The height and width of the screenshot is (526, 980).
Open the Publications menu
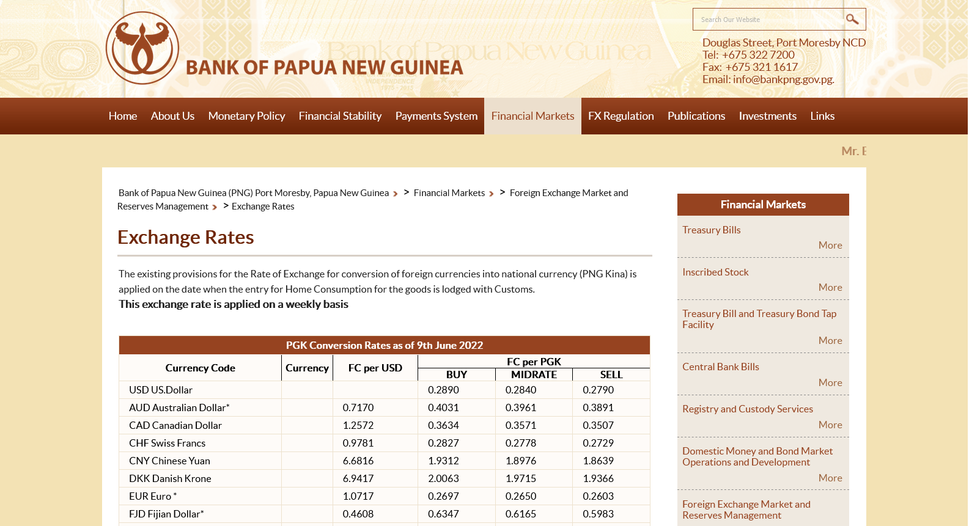click(x=696, y=116)
